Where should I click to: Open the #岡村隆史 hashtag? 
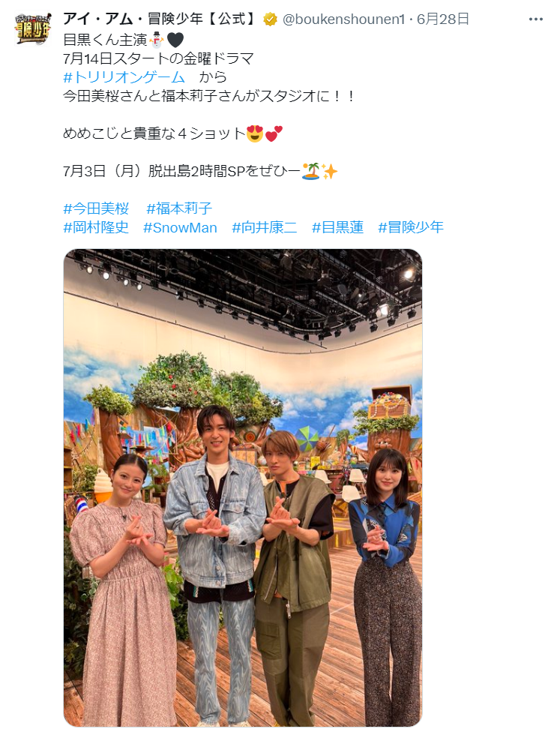click(x=96, y=227)
